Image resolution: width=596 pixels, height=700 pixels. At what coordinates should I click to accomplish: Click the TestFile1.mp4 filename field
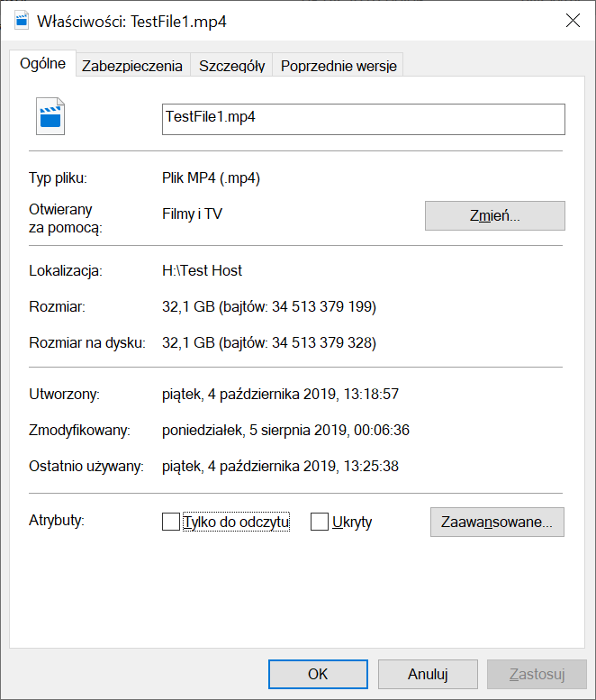click(363, 119)
